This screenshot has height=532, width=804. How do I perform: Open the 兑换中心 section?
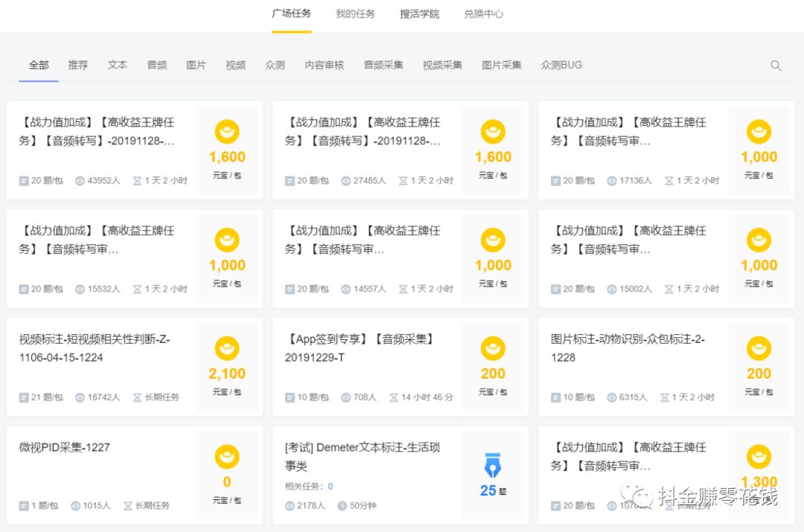point(482,13)
